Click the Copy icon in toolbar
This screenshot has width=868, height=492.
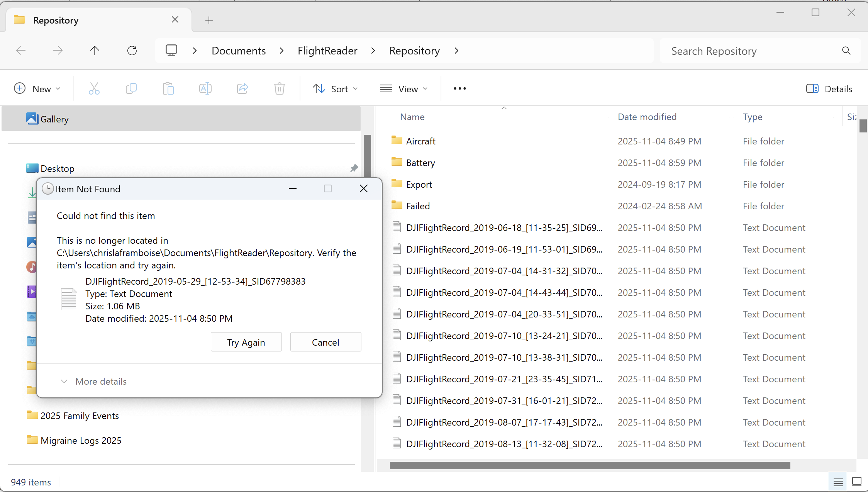tap(131, 89)
